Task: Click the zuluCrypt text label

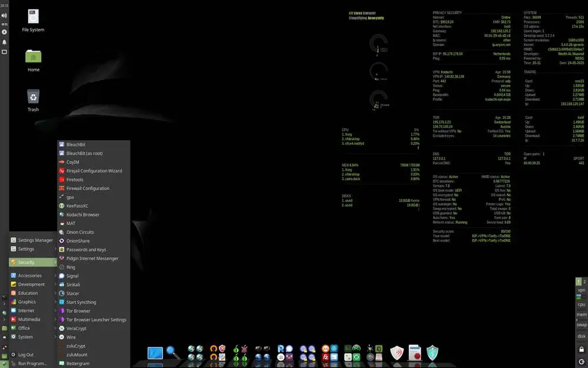Action: [x=76, y=346]
